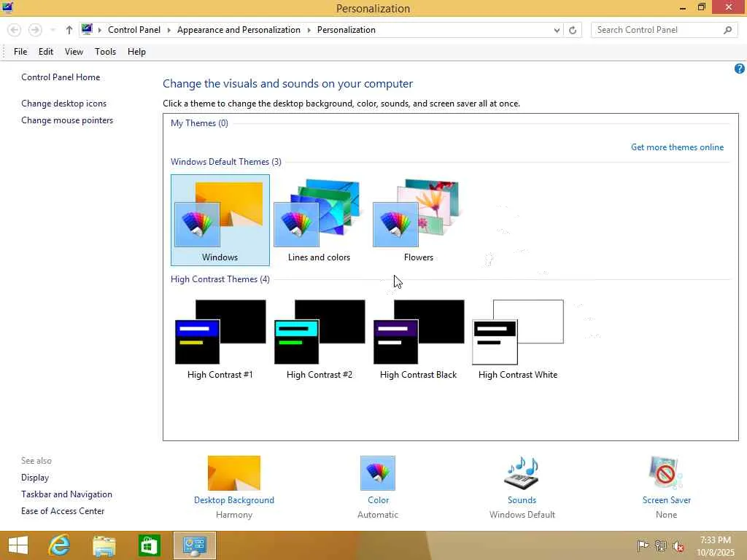Image resolution: width=747 pixels, height=560 pixels.
Task: Click the muted volume tray icon
Action: pyautogui.click(x=678, y=546)
